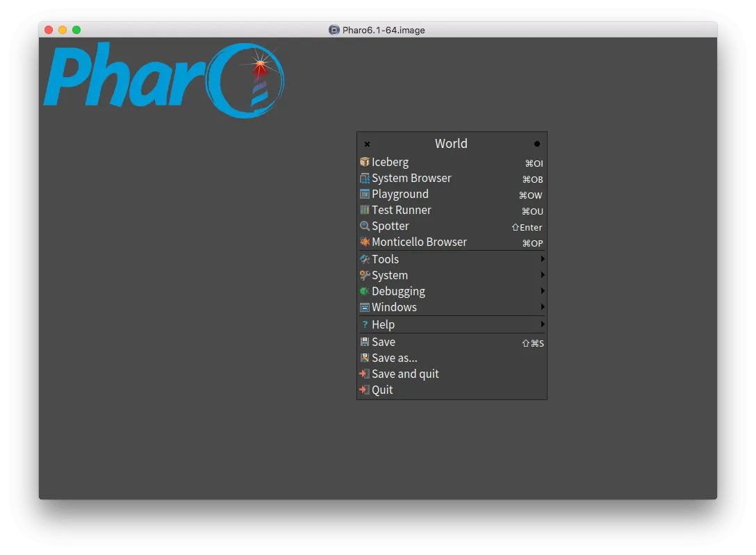Choose Save menu entry

[x=452, y=342]
